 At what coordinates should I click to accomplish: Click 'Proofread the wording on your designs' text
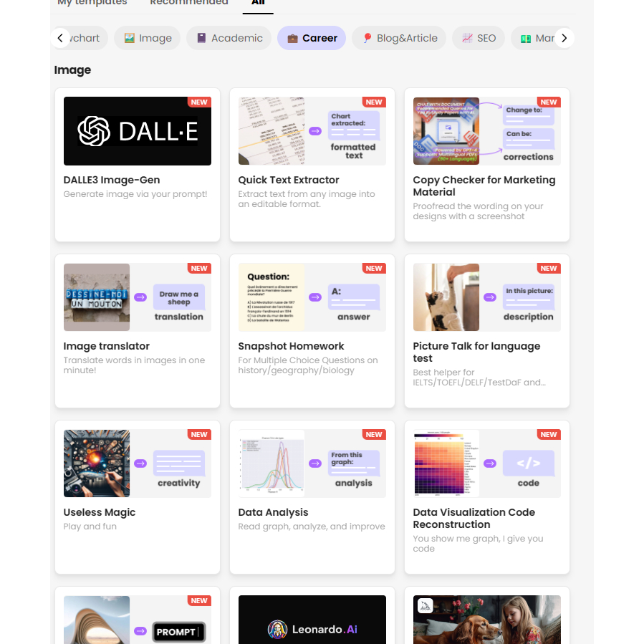pyautogui.click(x=478, y=211)
